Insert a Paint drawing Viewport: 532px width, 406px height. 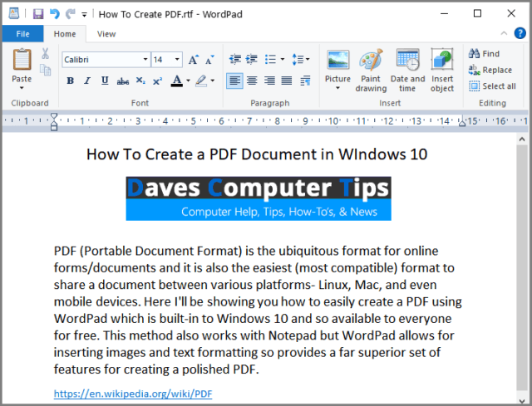coord(371,71)
